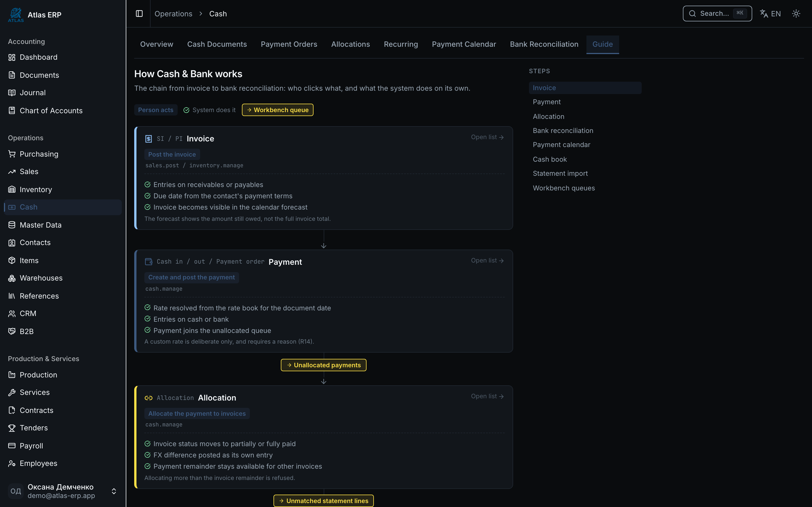
Task: Open the language switcher EN
Action: (x=770, y=14)
